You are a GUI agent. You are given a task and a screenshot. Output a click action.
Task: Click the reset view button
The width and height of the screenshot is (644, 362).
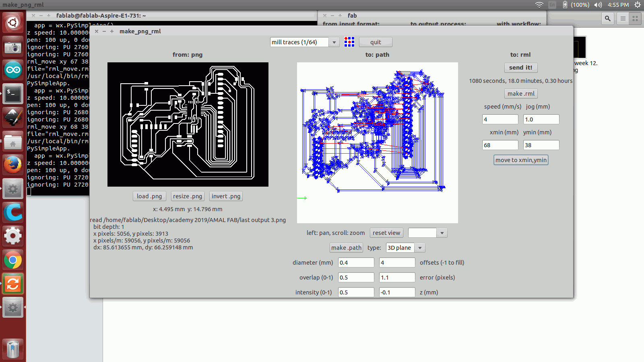[x=386, y=232]
